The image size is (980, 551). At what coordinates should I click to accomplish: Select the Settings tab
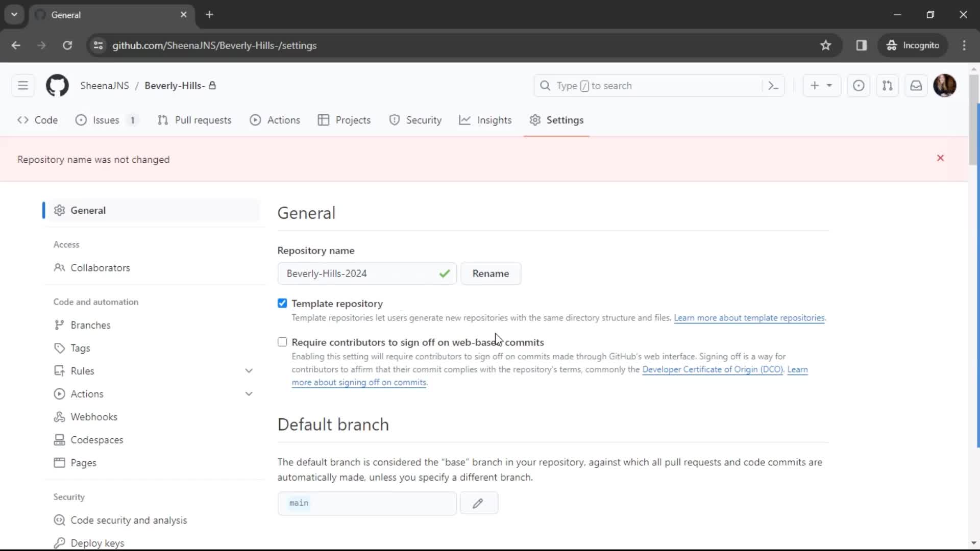point(556,120)
